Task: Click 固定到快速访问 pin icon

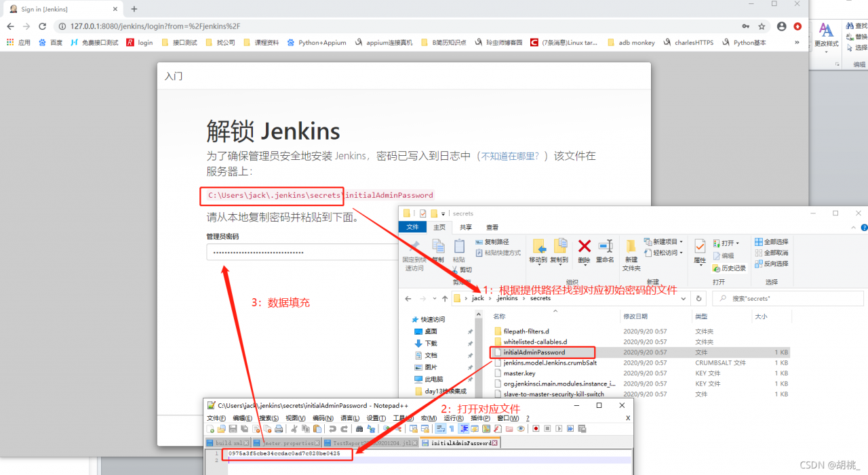Action: click(x=414, y=246)
